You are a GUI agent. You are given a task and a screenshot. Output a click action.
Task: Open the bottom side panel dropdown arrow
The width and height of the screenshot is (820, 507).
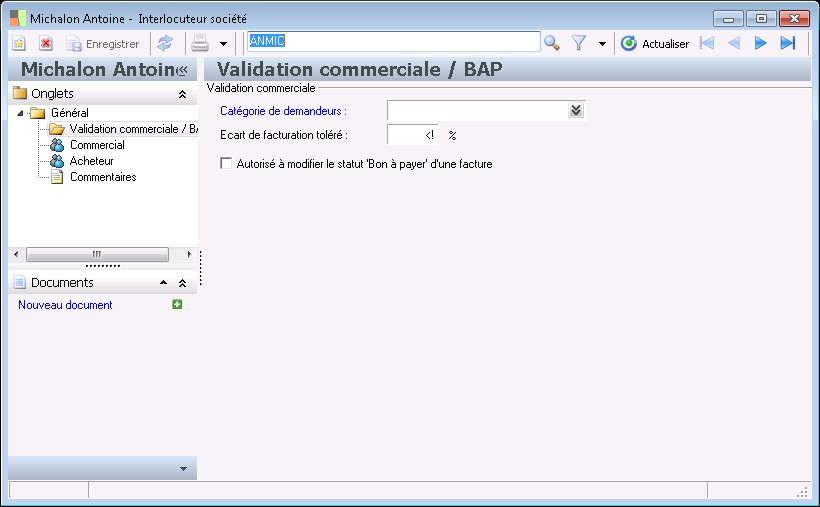pyautogui.click(x=183, y=469)
